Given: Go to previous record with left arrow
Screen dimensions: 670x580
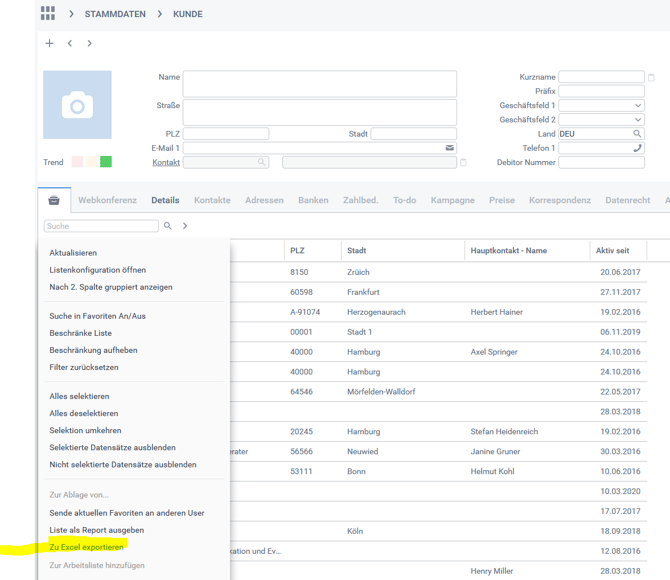Looking at the screenshot, I should click(70, 44).
